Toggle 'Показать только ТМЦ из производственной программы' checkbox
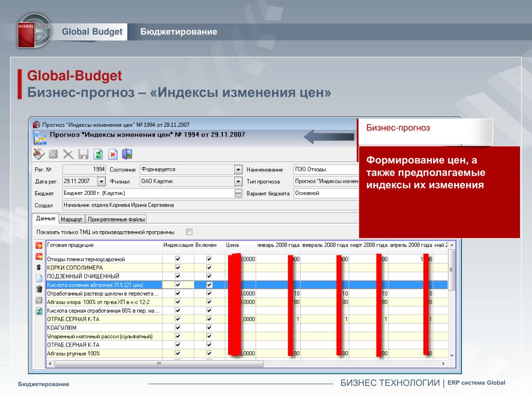This screenshot has height=399, width=532. coord(189,232)
